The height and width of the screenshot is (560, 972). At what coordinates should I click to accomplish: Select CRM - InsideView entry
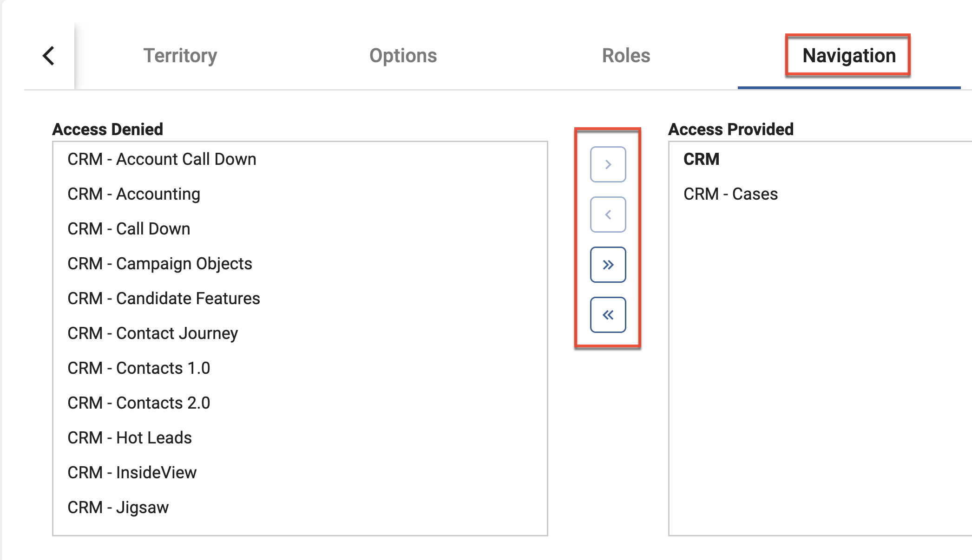[132, 473]
